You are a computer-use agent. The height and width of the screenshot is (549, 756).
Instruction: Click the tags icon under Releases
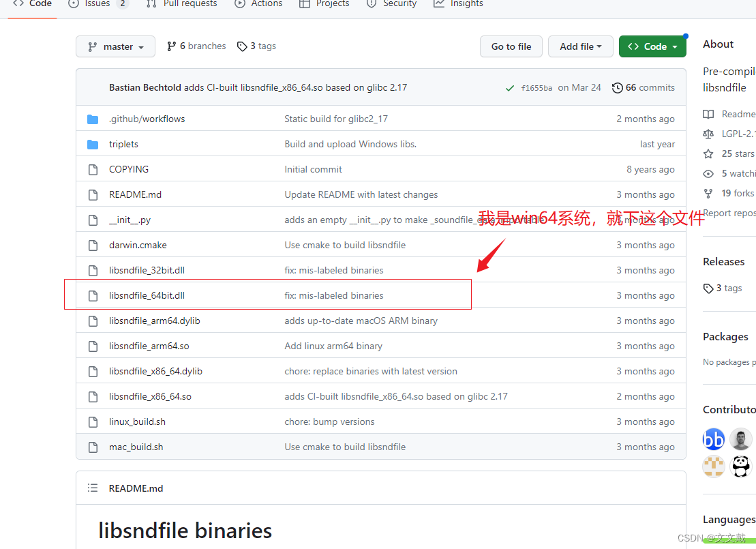coord(708,288)
